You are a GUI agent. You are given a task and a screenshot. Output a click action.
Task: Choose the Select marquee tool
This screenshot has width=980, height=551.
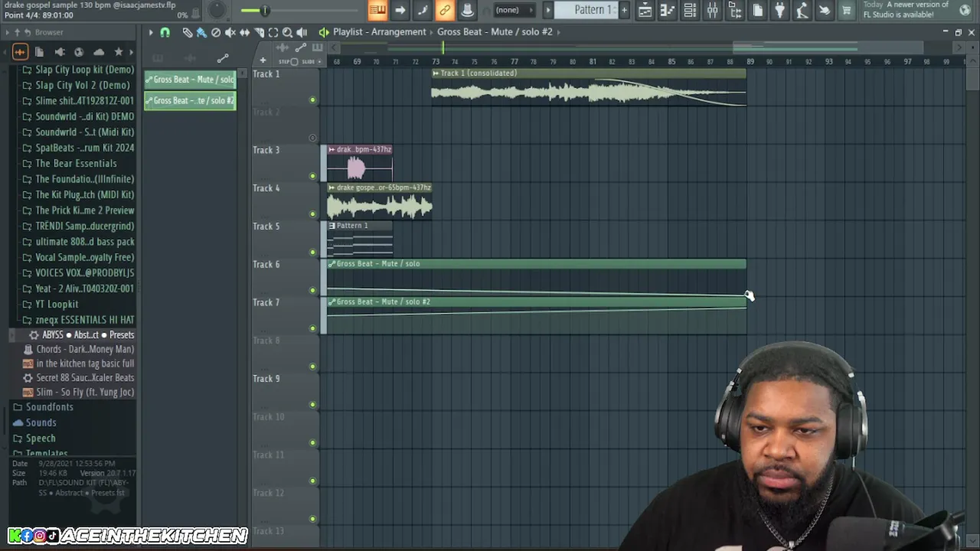[x=273, y=32]
